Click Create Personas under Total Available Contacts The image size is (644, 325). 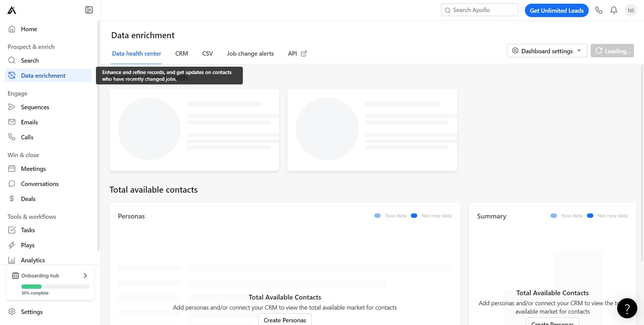285,320
